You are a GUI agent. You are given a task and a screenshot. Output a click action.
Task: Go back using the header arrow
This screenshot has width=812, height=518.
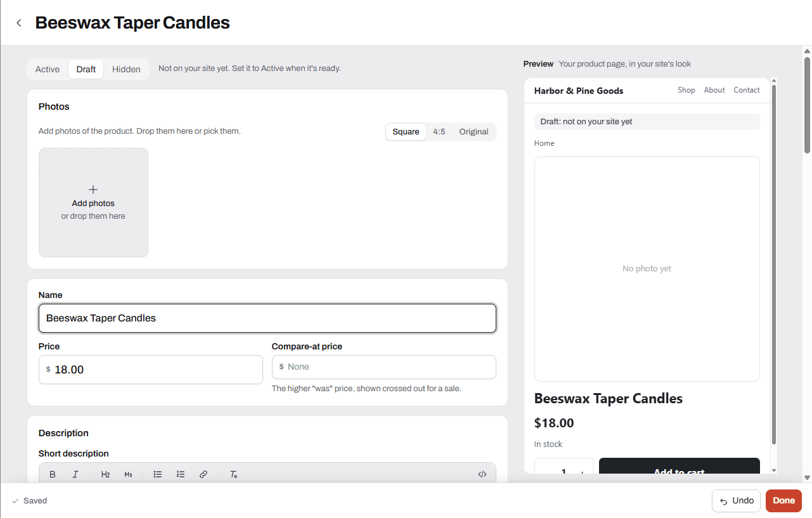coord(19,23)
